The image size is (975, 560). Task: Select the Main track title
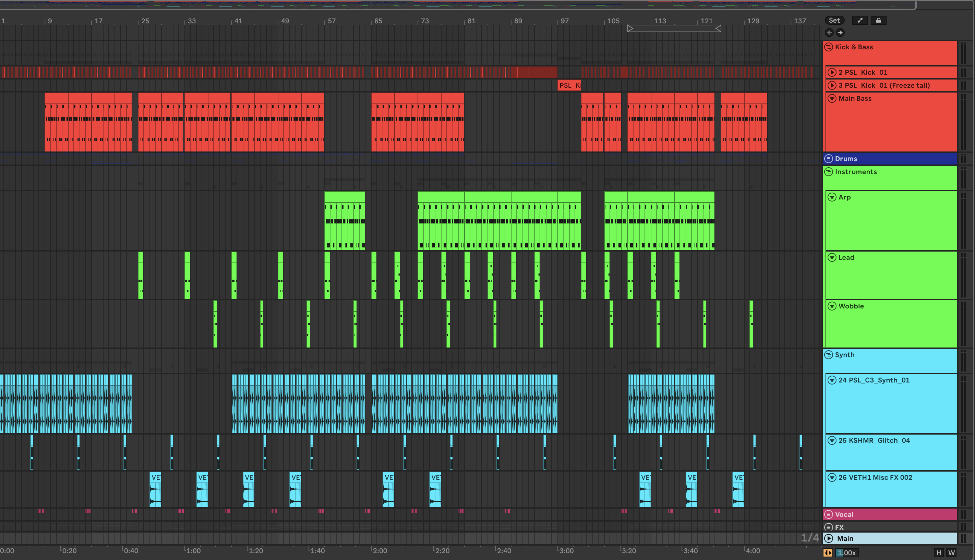tap(845, 538)
